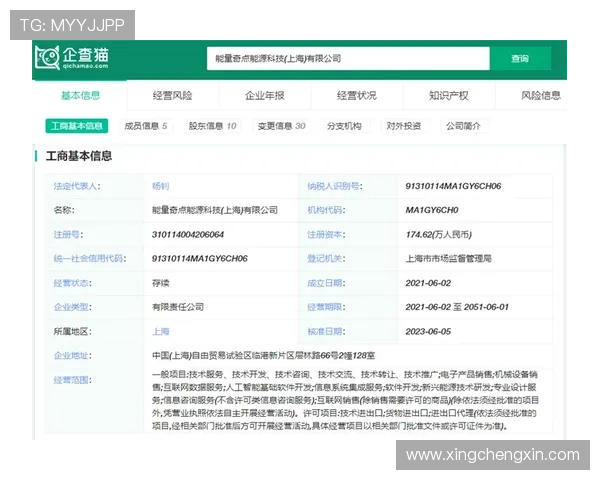Viewport: 600px width, 480px height.
Task: Click the 存续 business status value
Action: [160, 283]
